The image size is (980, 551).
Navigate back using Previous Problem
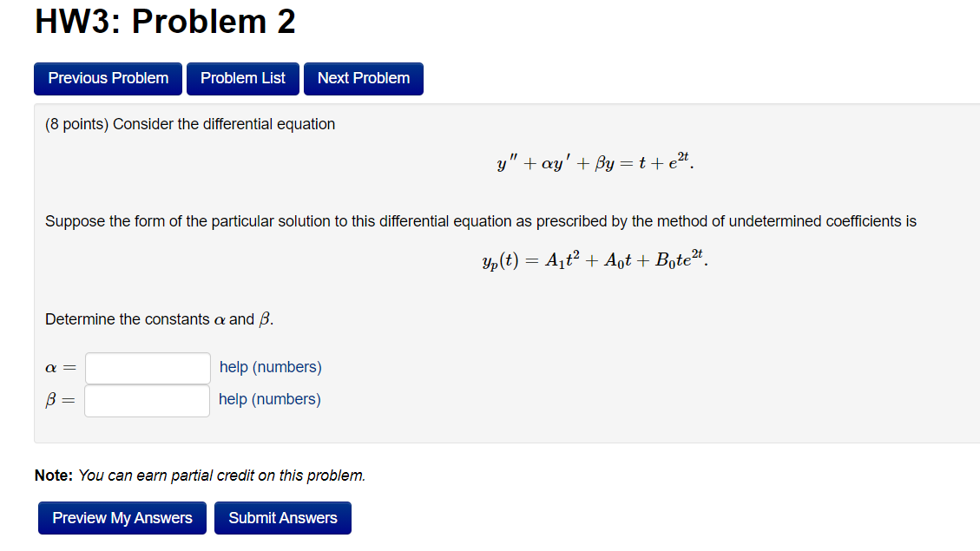pyautogui.click(x=108, y=78)
